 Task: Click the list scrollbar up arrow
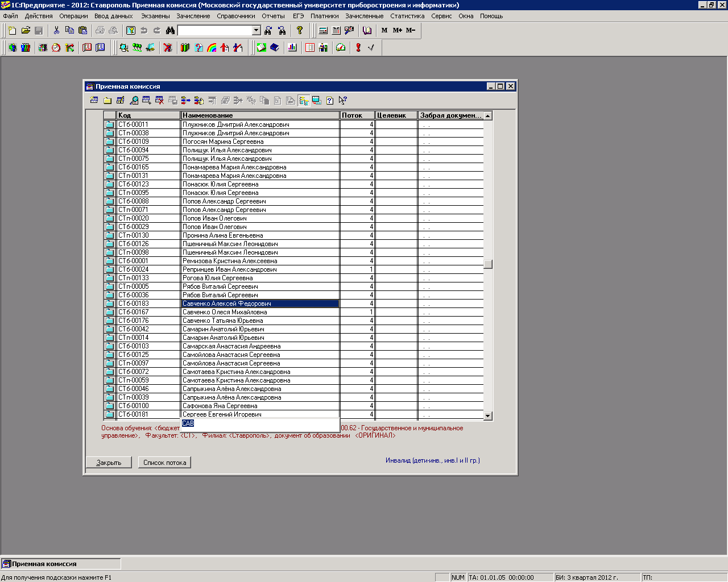[488, 116]
